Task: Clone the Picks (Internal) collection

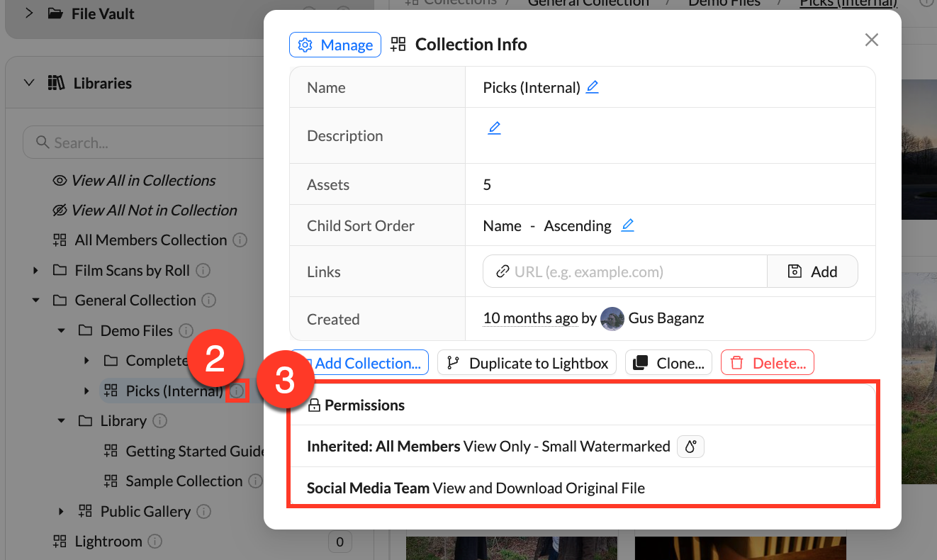Action: click(x=668, y=362)
